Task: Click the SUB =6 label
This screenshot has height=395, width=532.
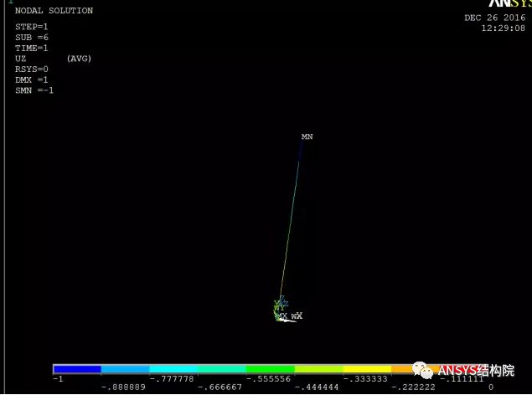Action: (x=32, y=38)
